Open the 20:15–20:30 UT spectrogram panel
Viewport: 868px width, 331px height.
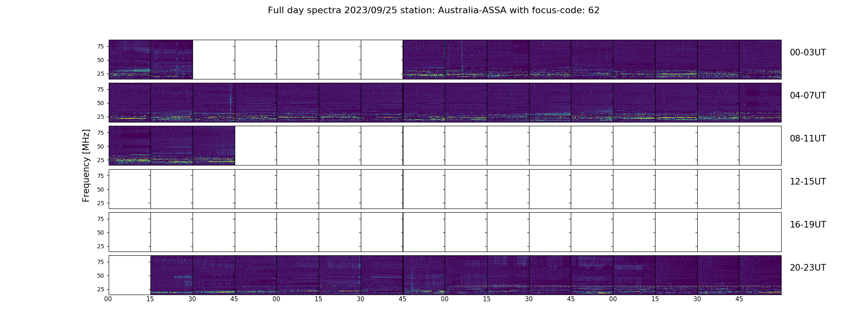click(172, 275)
